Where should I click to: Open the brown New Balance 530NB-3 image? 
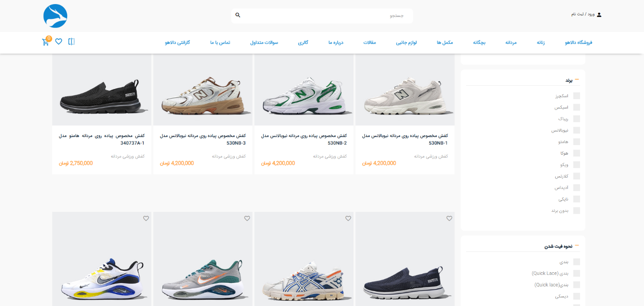coord(203,90)
